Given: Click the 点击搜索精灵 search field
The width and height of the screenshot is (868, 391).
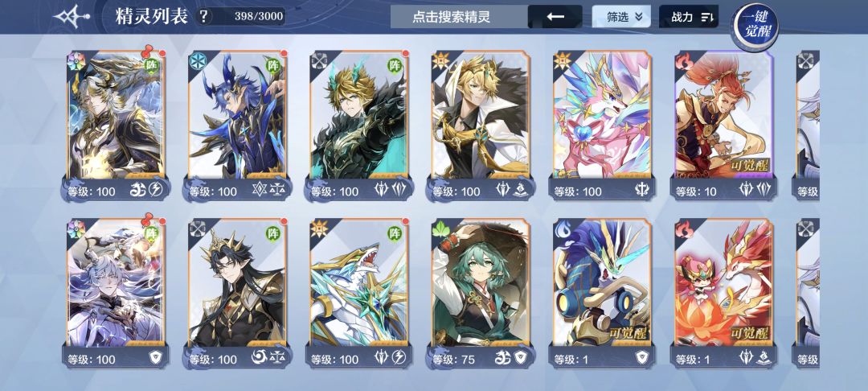Looking at the screenshot, I should pyautogui.click(x=451, y=17).
